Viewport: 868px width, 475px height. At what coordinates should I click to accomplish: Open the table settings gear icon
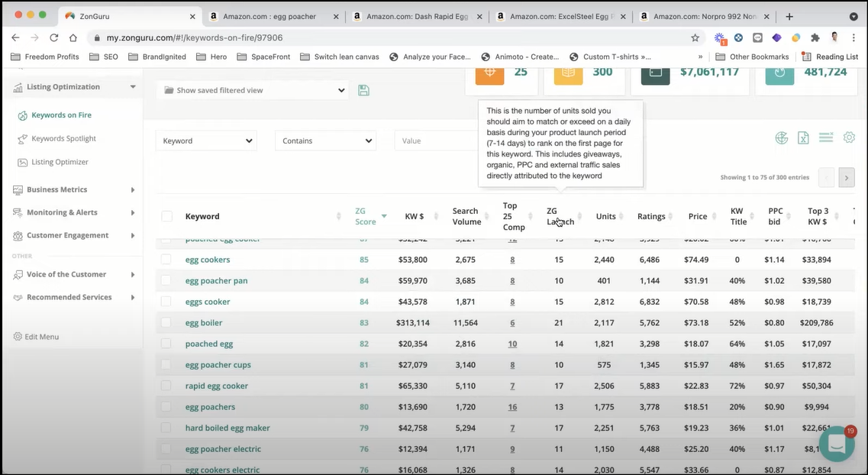tap(849, 137)
